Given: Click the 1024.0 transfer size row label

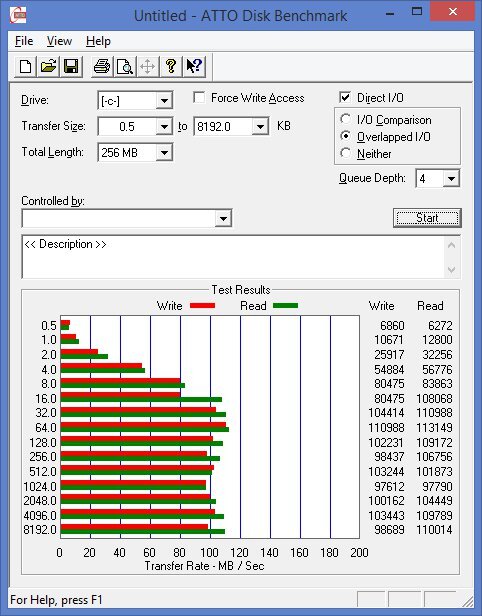Looking at the screenshot, I should [x=40, y=486].
